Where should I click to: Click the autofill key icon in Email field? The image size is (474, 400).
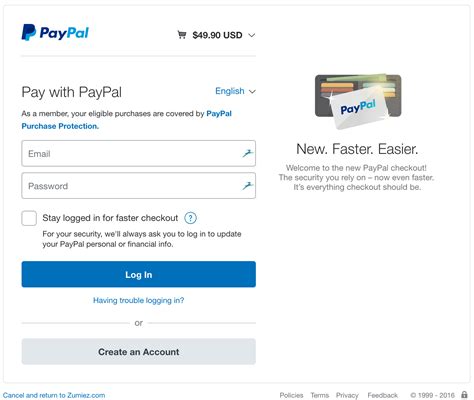pos(247,153)
